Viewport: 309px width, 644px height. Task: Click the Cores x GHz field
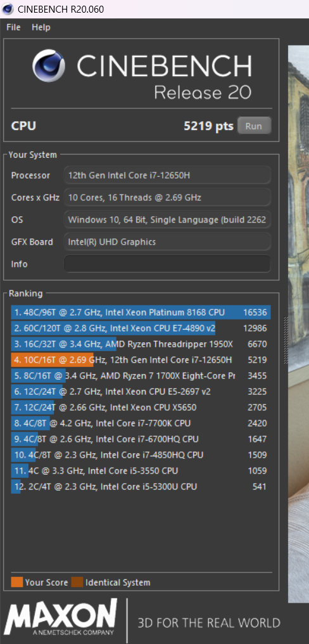(167, 197)
